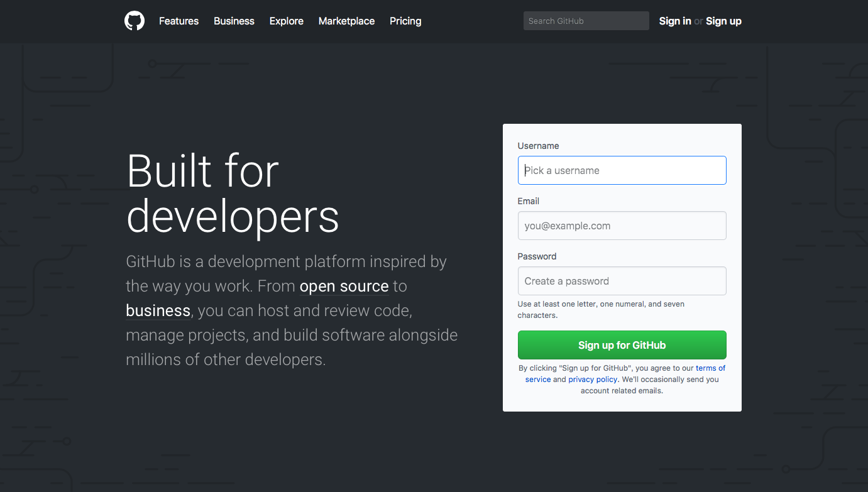
Task: Open the Business nav item
Action: (x=234, y=21)
